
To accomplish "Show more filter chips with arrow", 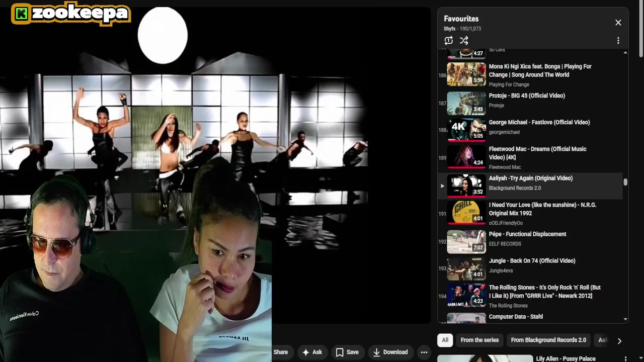I will [619, 341].
